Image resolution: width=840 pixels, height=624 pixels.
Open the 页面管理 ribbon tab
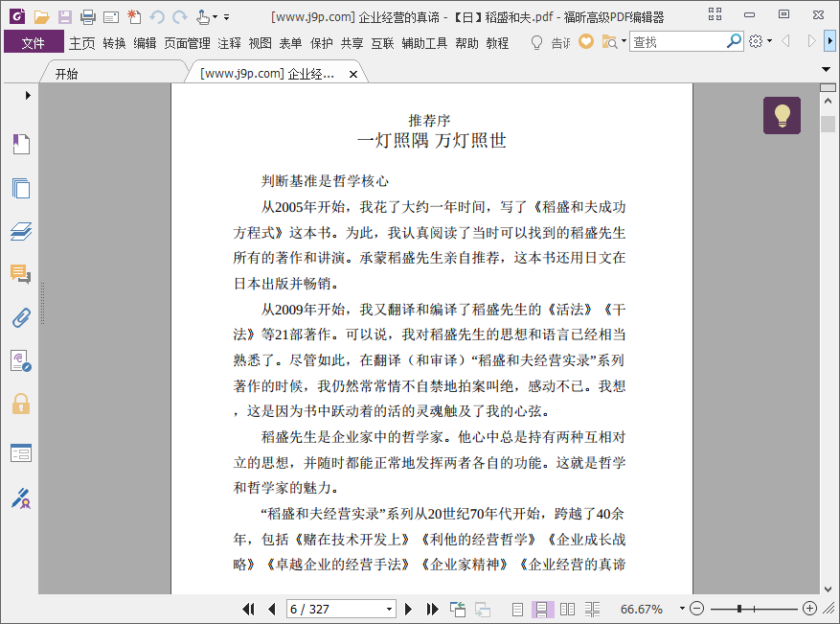[x=187, y=43]
